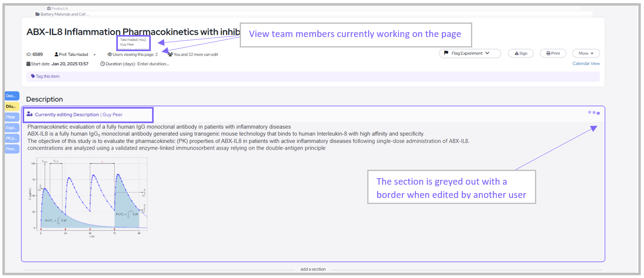Open the Flag Experiment dropdown

(470, 53)
